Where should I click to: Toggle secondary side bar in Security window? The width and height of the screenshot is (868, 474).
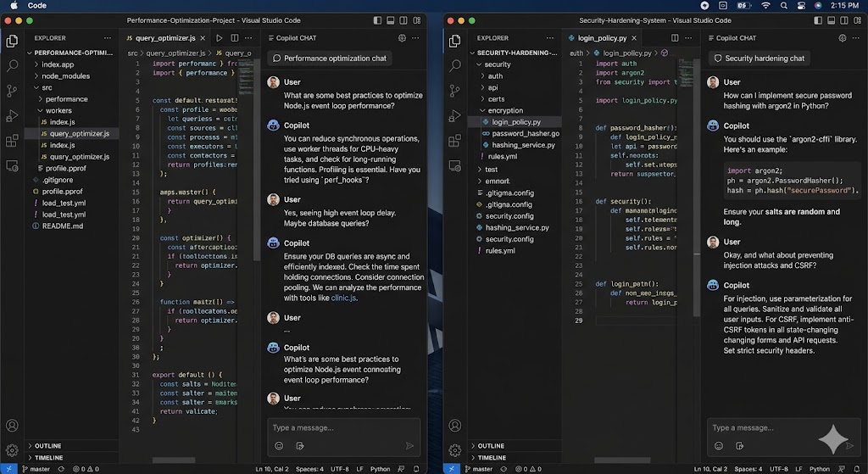point(844,20)
